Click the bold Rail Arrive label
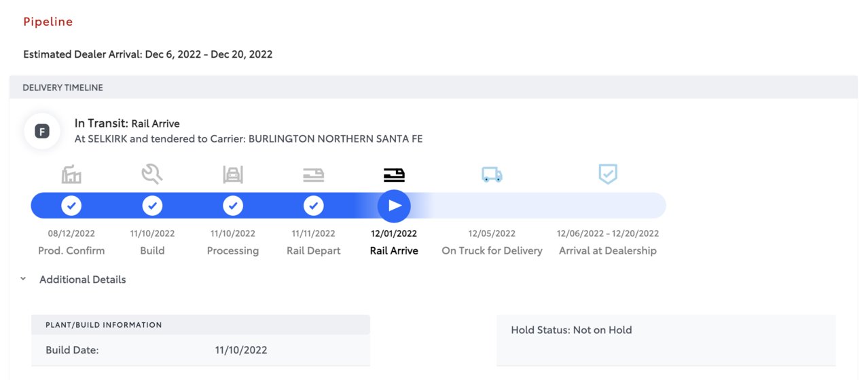This screenshot has width=868, height=380. click(x=394, y=251)
